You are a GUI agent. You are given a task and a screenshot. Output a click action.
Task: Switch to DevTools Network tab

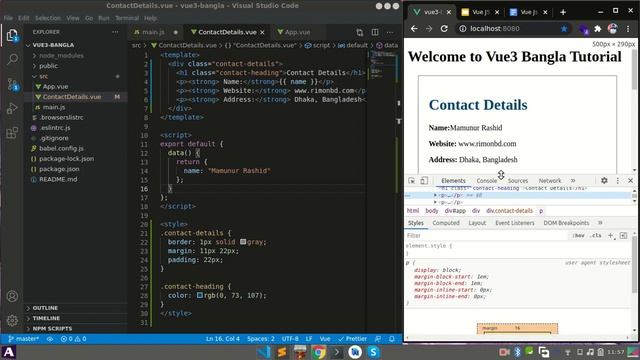550,180
